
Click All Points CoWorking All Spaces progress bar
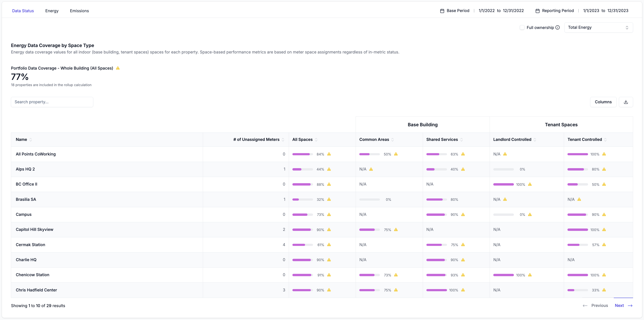pos(302,154)
